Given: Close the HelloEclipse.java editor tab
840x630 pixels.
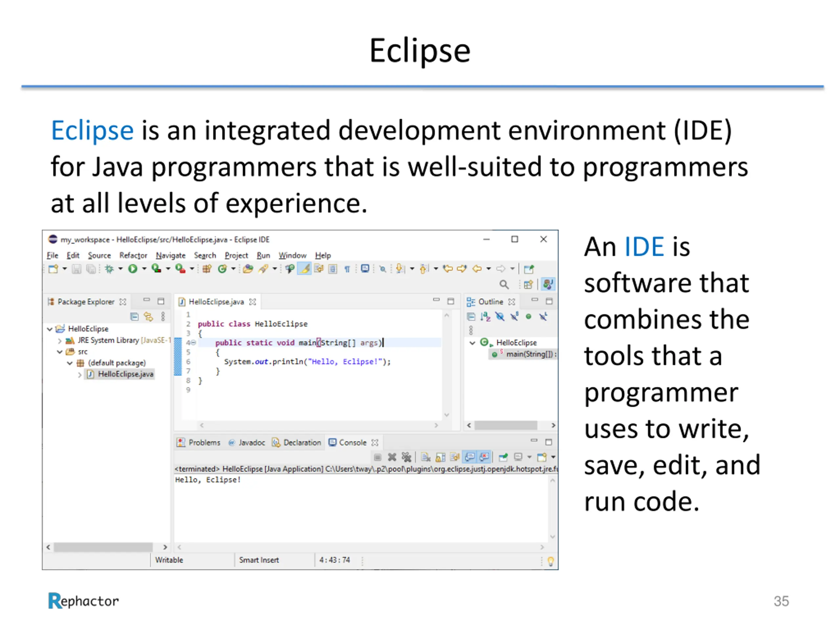Looking at the screenshot, I should [x=253, y=302].
